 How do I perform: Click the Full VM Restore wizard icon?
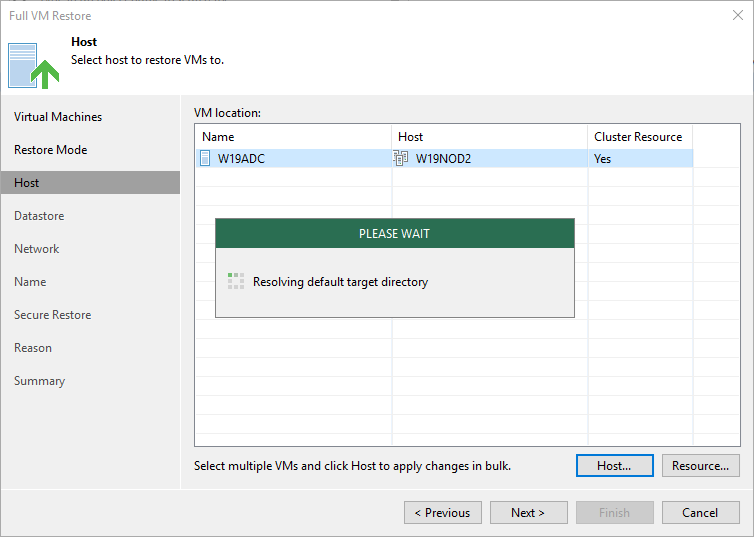click(x=33, y=66)
